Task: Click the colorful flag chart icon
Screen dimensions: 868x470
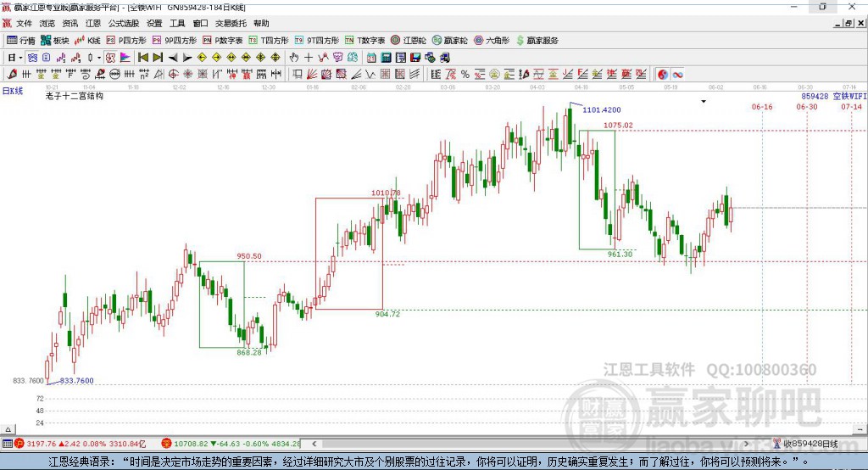Action: pyautogui.click(x=125, y=58)
